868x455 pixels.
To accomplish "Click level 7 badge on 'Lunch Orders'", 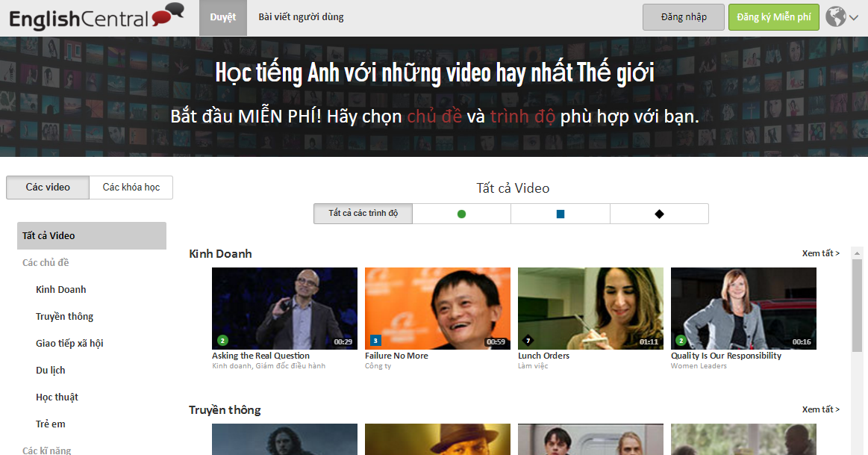I will [528, 340].
